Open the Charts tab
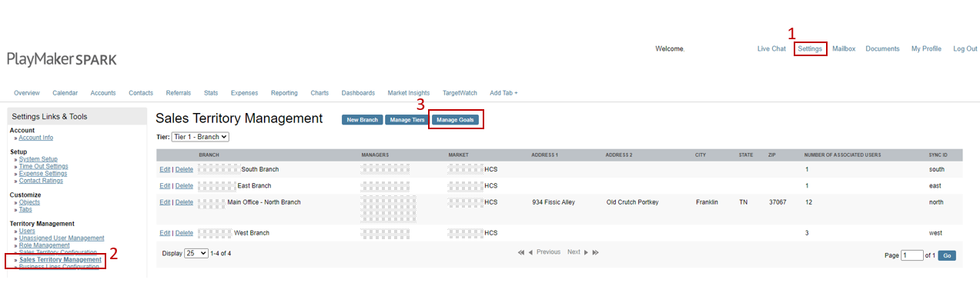This screenshot has width=980, height=283. (x=319, y=93)
